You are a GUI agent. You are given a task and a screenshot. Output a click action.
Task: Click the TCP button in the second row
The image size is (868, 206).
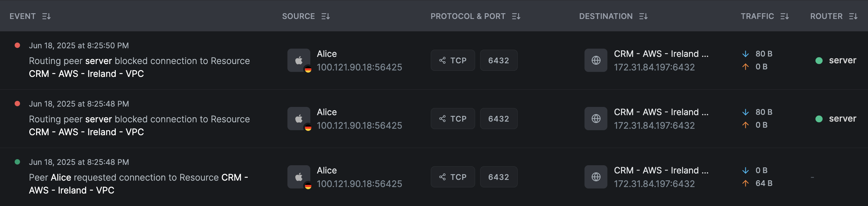point(453,118)
